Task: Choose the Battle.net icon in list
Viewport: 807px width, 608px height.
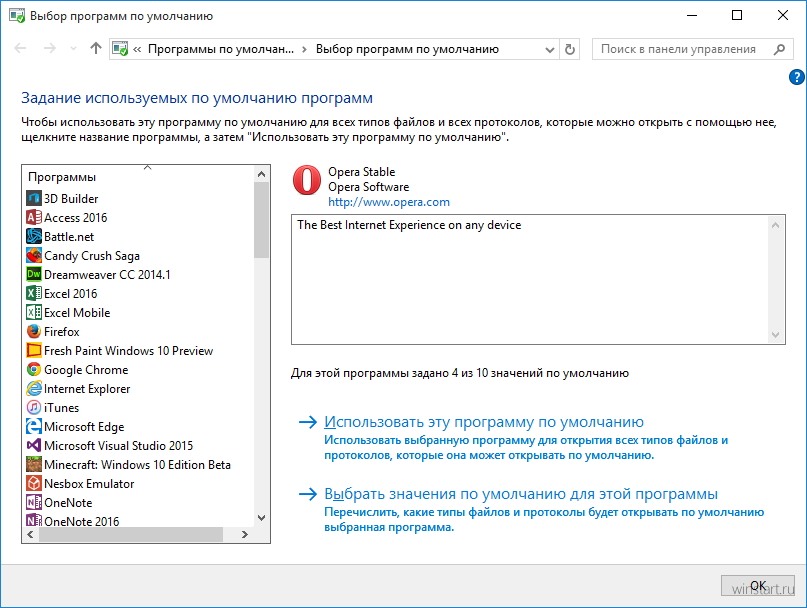Action: (x=34, y=236)
